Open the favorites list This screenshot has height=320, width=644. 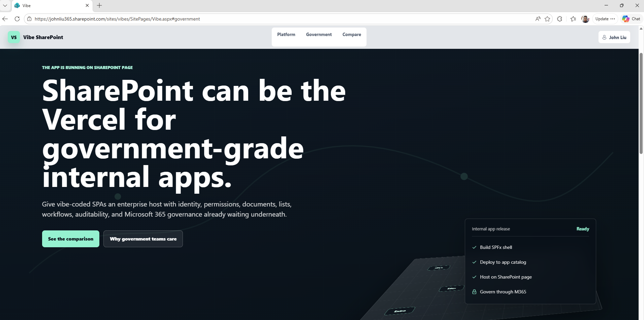tap(573, 19)
